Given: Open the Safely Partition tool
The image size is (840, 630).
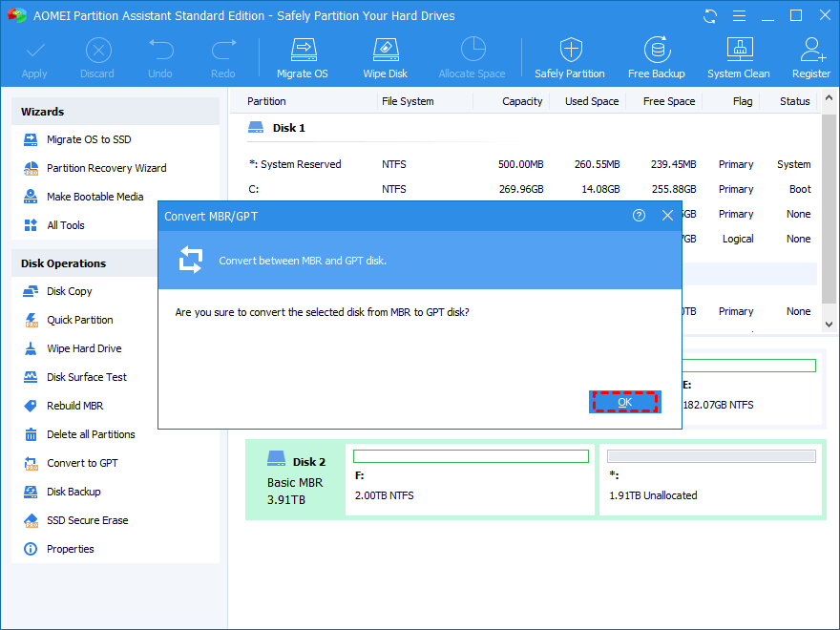Looking at the screenshot, I should point(570,58).
